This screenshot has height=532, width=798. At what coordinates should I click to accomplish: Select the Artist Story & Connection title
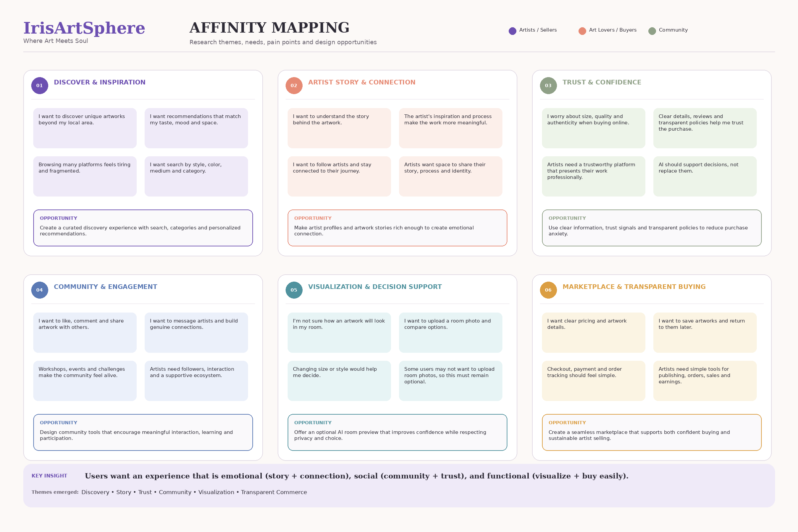[362, 82]
